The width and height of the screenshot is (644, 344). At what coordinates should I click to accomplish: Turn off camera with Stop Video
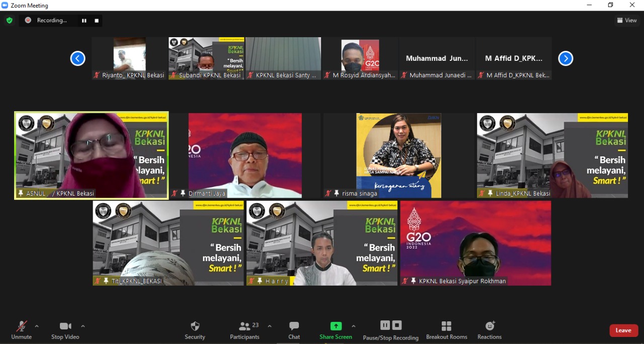click(x=65, y=330)
